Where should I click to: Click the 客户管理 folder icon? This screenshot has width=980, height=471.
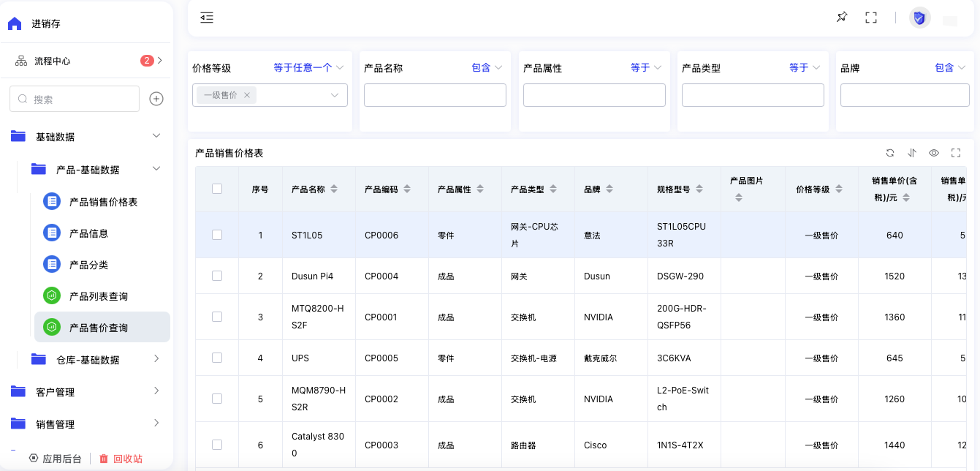click(18, 391)
